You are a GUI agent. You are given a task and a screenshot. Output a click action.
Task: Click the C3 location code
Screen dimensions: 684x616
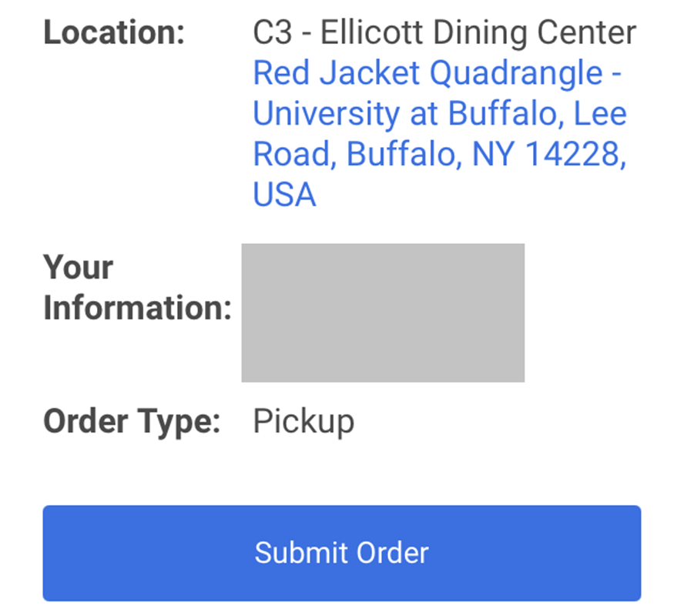[x=273, y=32]
